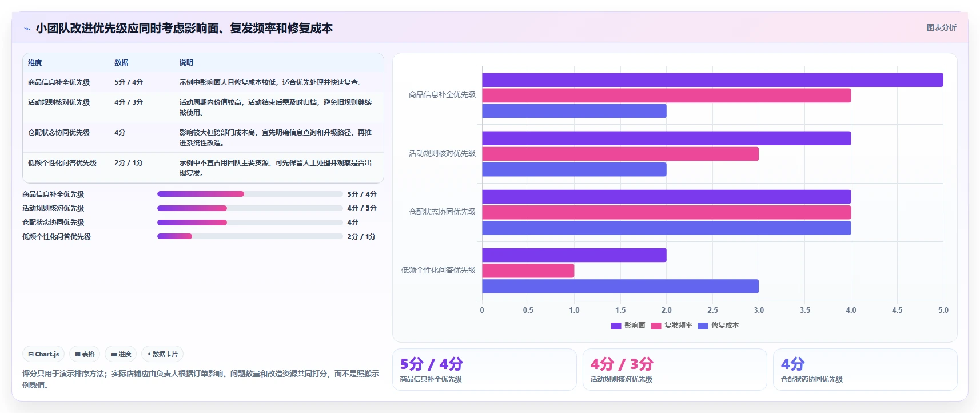Click the small icon before the page title
980x413 pixels.
tap(27, 29)
